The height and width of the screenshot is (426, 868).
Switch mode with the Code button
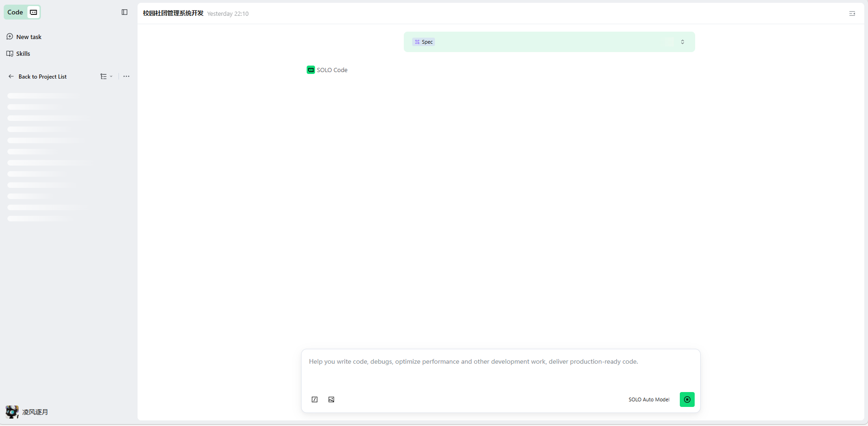(x=22, y=12)
